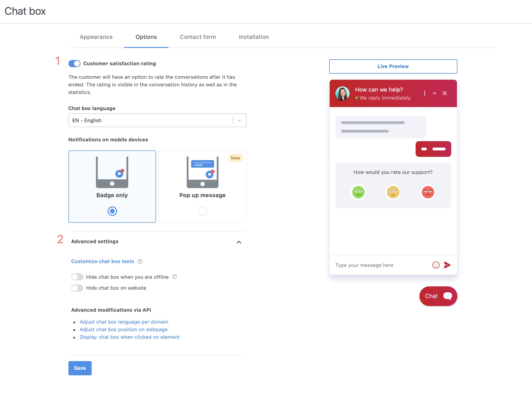Expand the Chat box language dropdown

point(239,120)
